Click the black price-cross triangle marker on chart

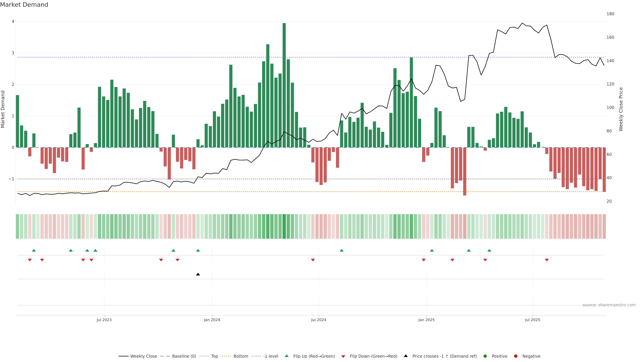pos(198,274)
